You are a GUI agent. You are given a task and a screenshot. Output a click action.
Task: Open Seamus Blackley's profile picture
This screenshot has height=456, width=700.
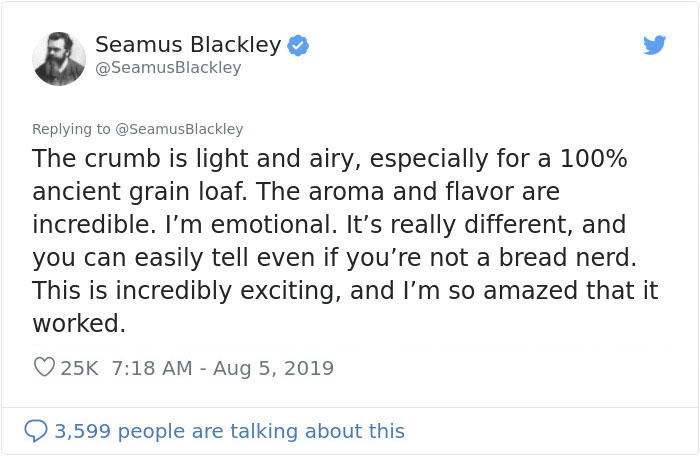coord(59,58)
